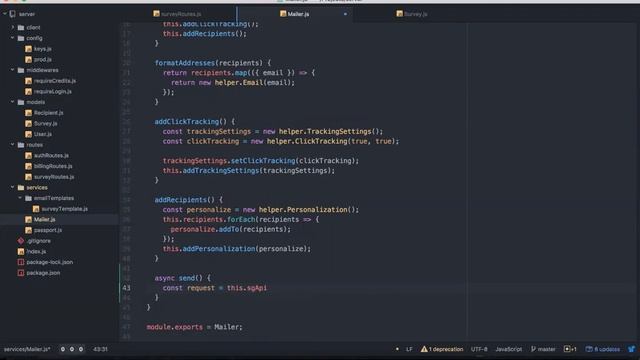This screenshot has height=360, width=640.
Task: Collapse the middlewares folder chevron
Action: 13,70
